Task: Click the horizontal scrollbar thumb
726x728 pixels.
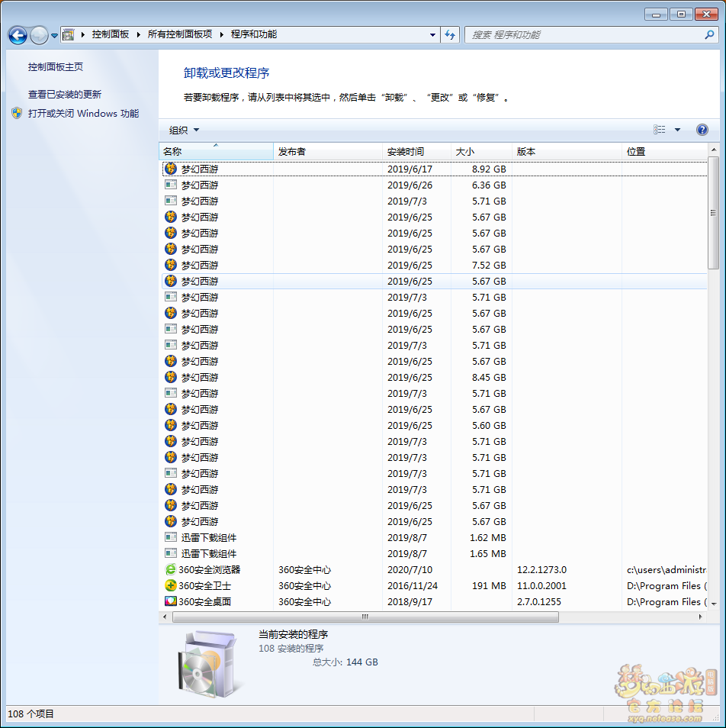Action: pos(365,617)
